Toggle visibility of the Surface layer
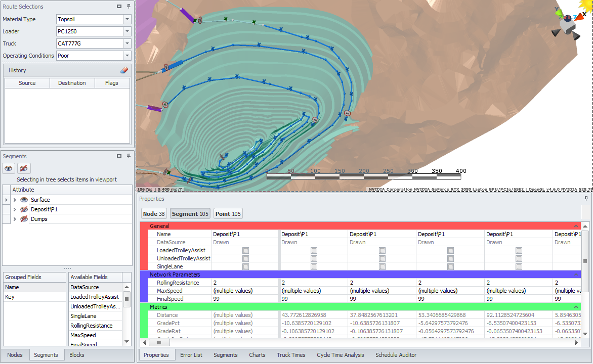593x364 pixels. point(24,200)
